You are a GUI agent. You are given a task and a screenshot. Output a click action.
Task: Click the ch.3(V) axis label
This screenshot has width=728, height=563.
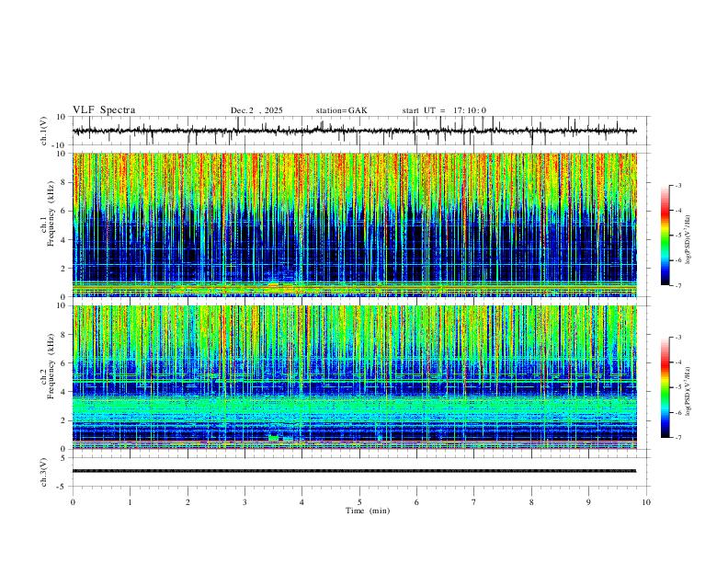pyautogui.click(x=44, y=473)
